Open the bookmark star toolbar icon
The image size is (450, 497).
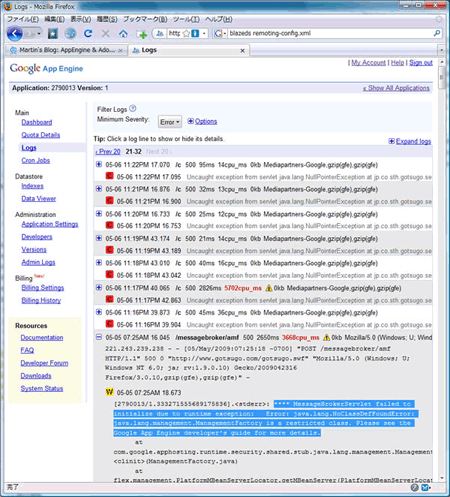(53, 34)
